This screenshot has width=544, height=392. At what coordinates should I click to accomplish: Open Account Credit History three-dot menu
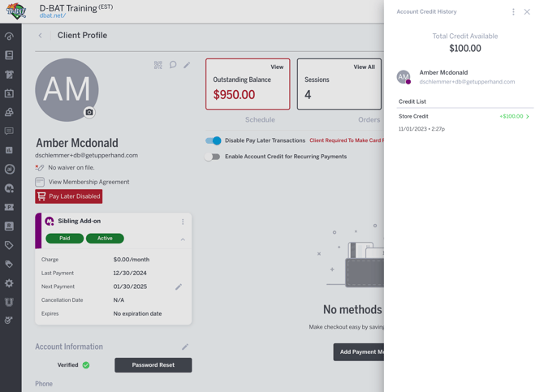coord(513,12)
